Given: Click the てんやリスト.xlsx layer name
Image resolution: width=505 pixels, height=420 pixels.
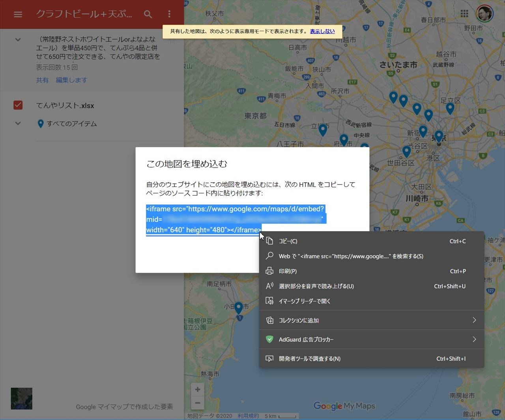Looking at the screenshot, I should 65,106.
